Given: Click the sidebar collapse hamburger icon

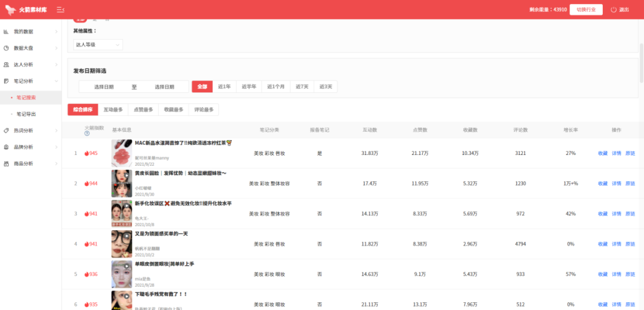Looking at the screenshot, I should (60, 10).
